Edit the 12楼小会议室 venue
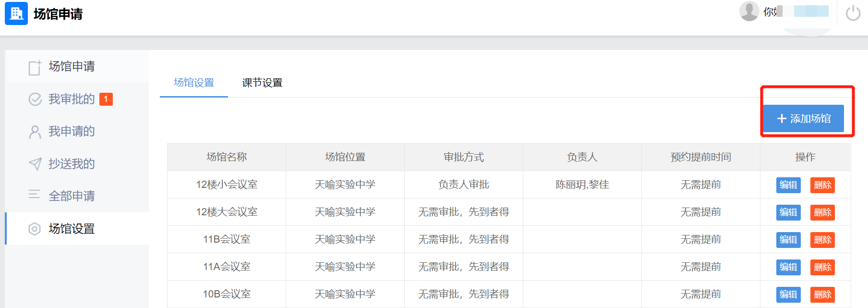Viewport: 868px width, 308px height. (x=788, y=185)
